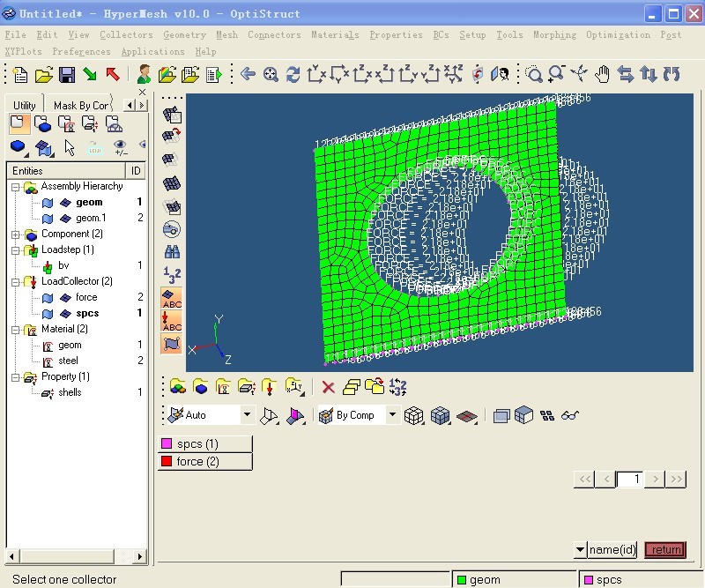Image resolution: width=705 pixels, height=588 pixels.
Task: Select the shaded elements with mesh lines icon
Action: [x=440, y=415]
